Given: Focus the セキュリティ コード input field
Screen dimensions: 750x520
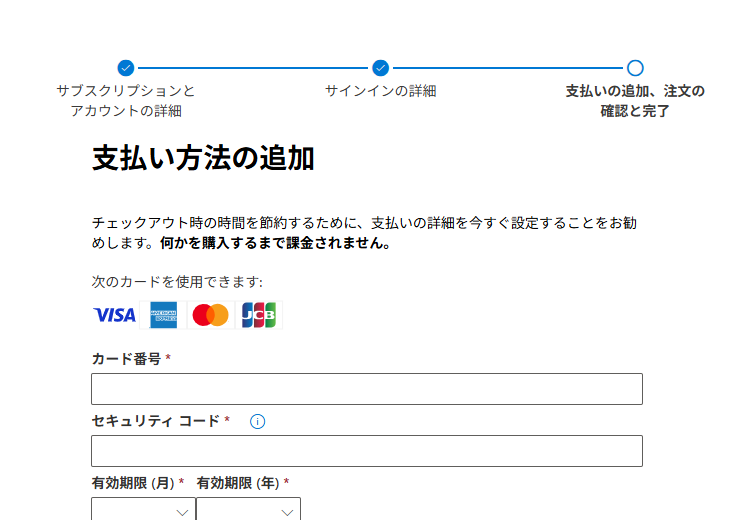Looking at the screenshot, I should point(367,451).
